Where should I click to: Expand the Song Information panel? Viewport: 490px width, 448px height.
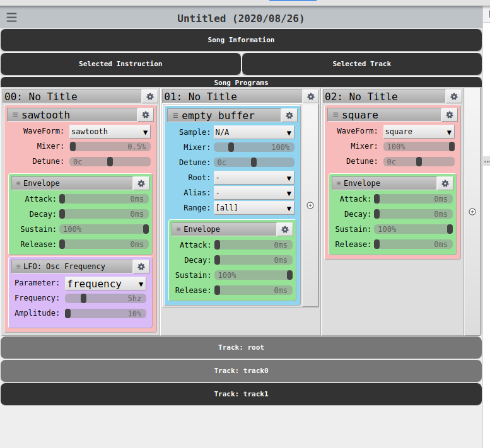pyautogui.click(x=241, y=40)
